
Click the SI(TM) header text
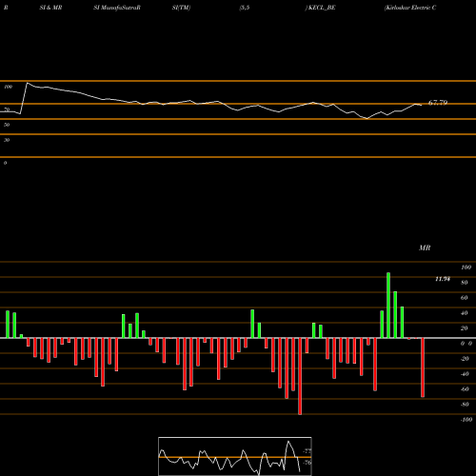tap(181, 8)
